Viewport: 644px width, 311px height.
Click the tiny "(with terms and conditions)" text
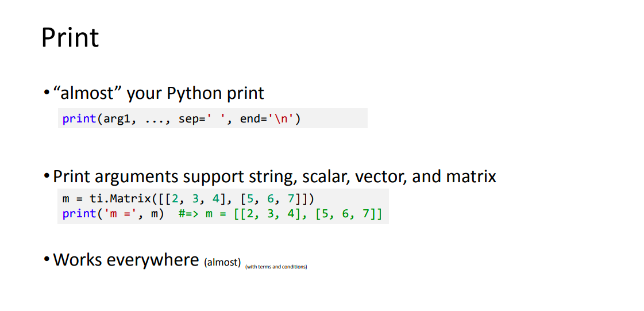click(276, 267)
